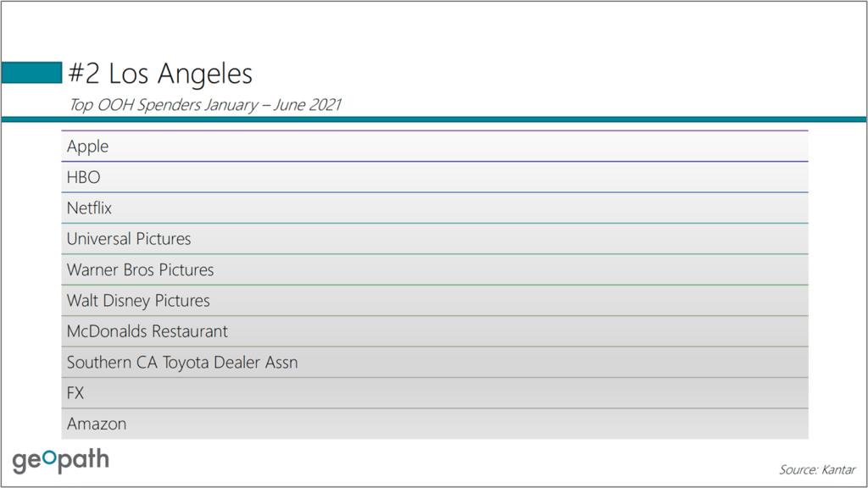
Task: Click the #2 in the slide title
Action: click(x=85, y=74)
